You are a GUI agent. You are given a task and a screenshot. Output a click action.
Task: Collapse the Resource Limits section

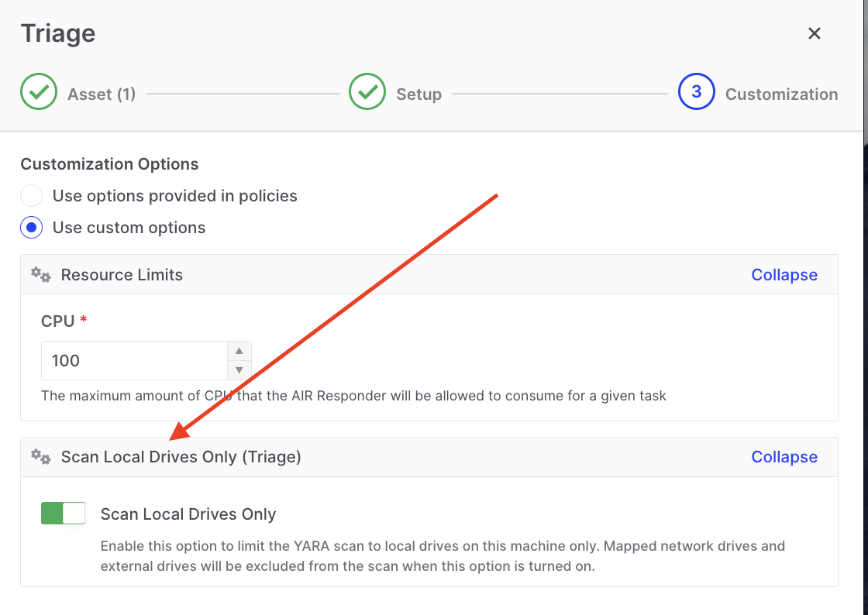[x=784, y=275]
